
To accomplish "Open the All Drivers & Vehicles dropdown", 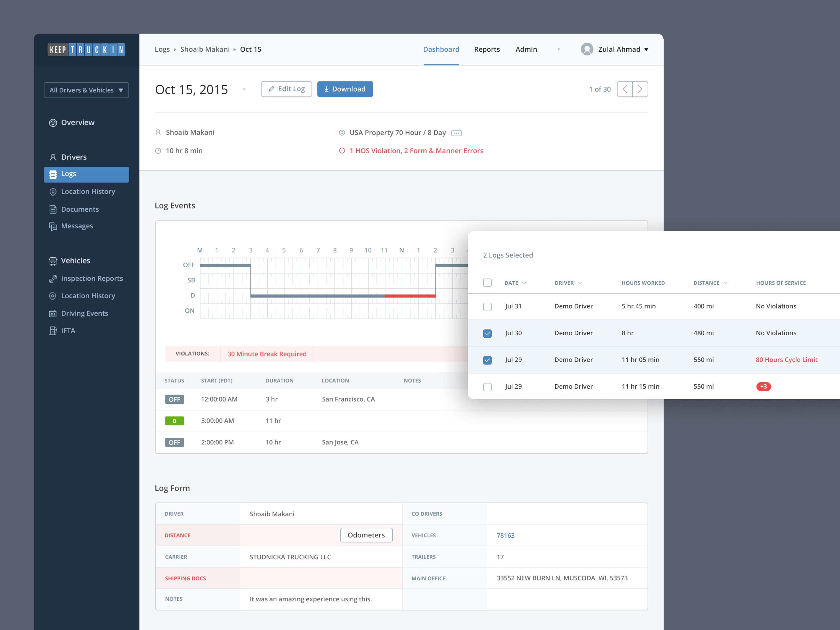I will point(86,90).
